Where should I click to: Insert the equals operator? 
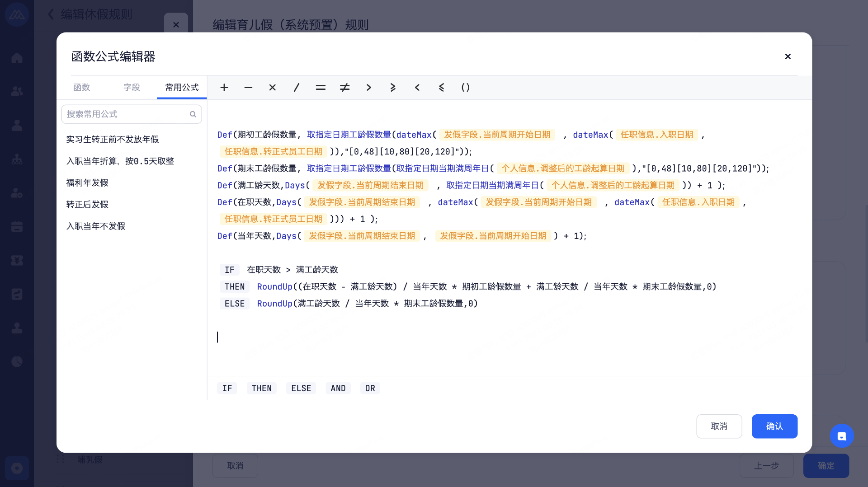coord(321,88)
